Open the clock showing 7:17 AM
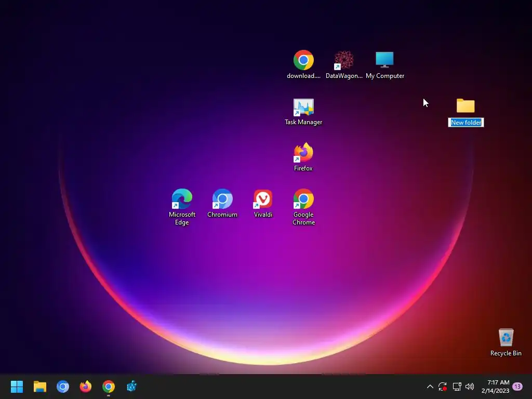Screen dimensions: 532x399 click(495, 387)
